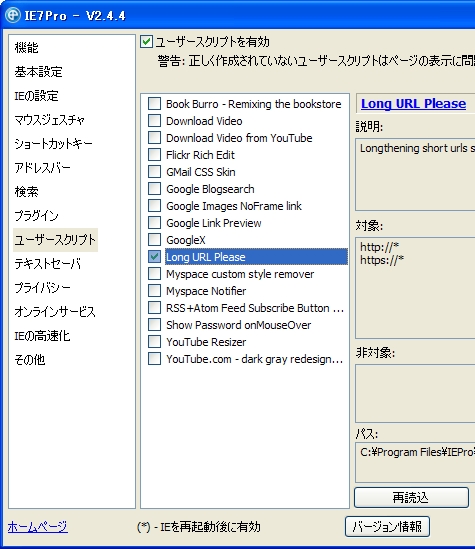475x549 pixels.
Task: Open the プライバシー settings page
Action: [x=42, y=288]
